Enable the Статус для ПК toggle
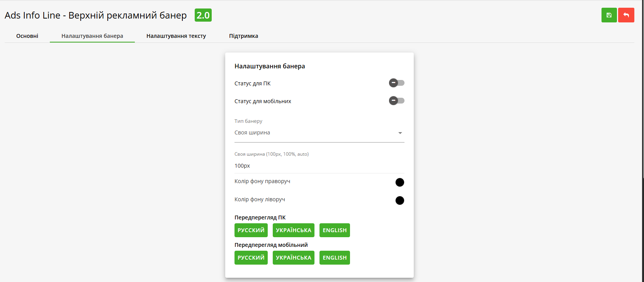 click(396, 83)
